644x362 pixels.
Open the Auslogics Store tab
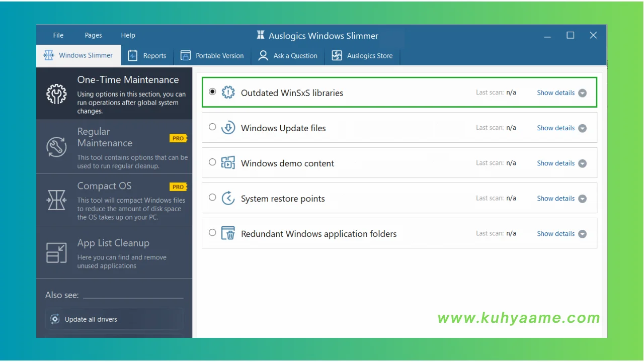[x=362, y=56]
